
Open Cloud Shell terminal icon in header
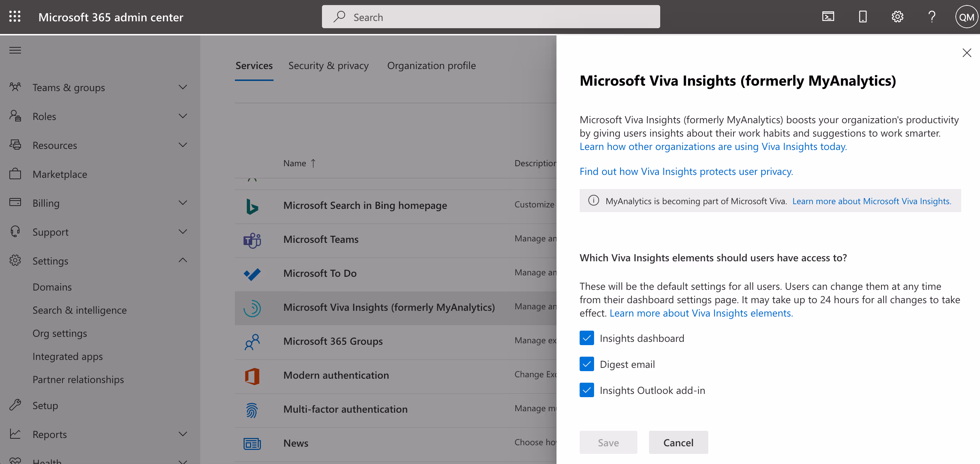click(x=828, y=17)
